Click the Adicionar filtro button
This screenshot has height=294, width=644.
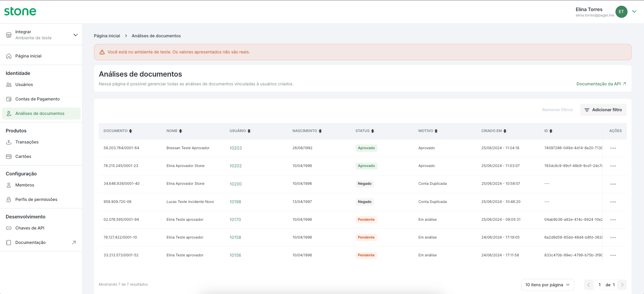click(603, 110)
